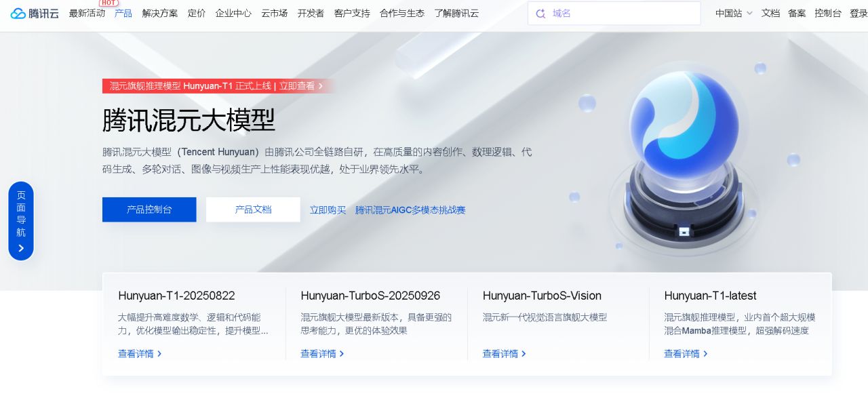Click the search icon in the search box
Image resolution: width=868 pixels, height=398 pixels.
[540, 14]
